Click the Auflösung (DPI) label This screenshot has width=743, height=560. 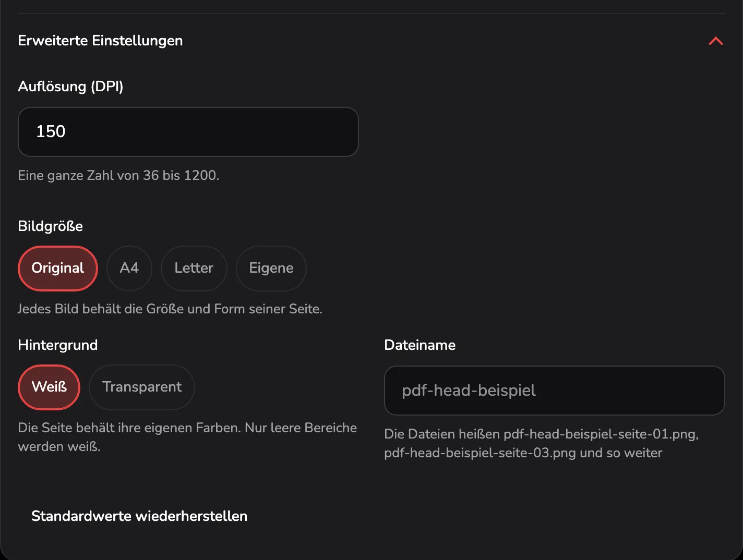click(71, 86)
